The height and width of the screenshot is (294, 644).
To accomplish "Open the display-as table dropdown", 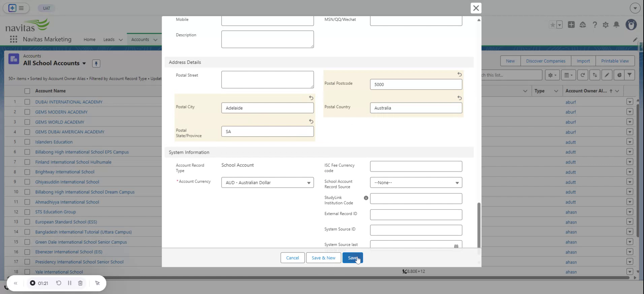I will [x=569, y=75].
